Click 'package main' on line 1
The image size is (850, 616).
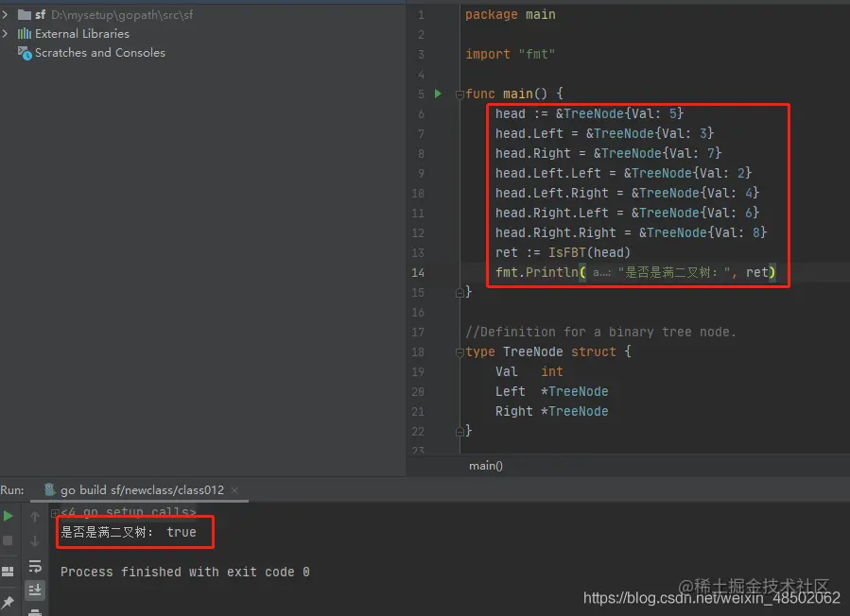(x=511, y=14)
